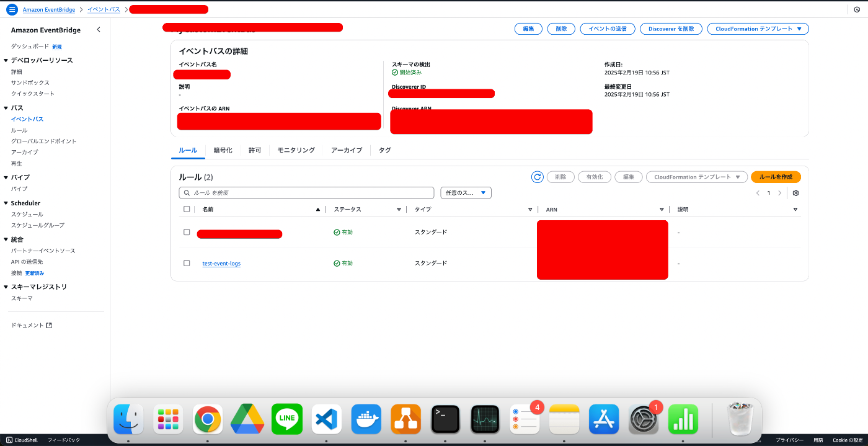Open rules table settings gear

[x=795, y=193]
